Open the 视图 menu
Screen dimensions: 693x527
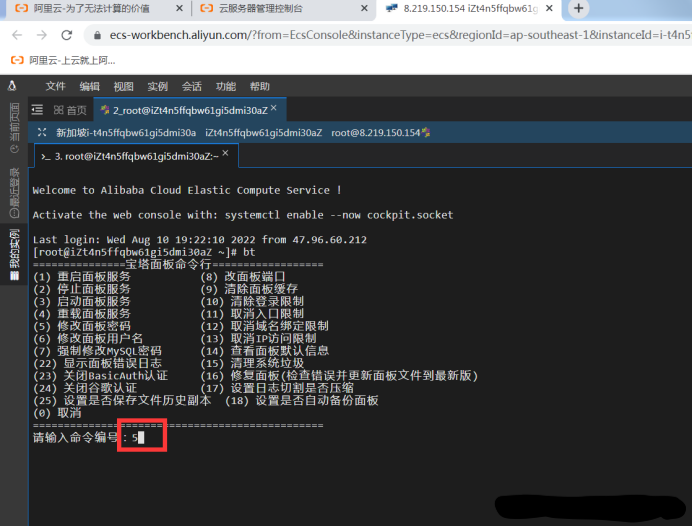[x=123, y=86]
